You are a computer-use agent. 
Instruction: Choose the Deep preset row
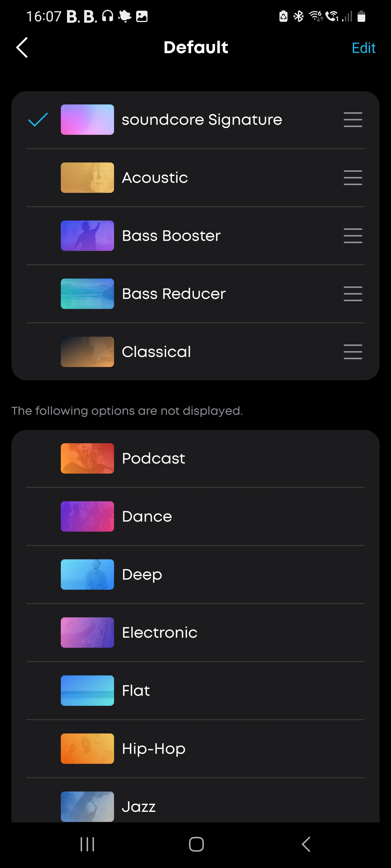(x=142, y=574)
